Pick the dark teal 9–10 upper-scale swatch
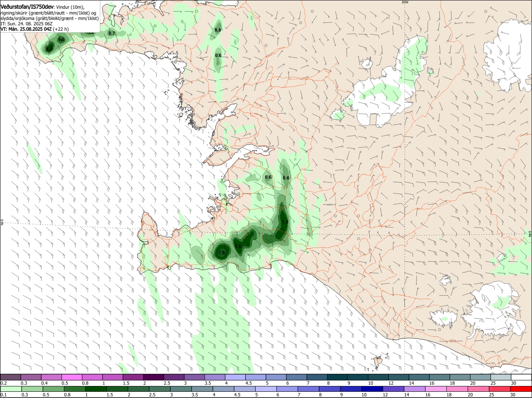 (x=358, y=377)
